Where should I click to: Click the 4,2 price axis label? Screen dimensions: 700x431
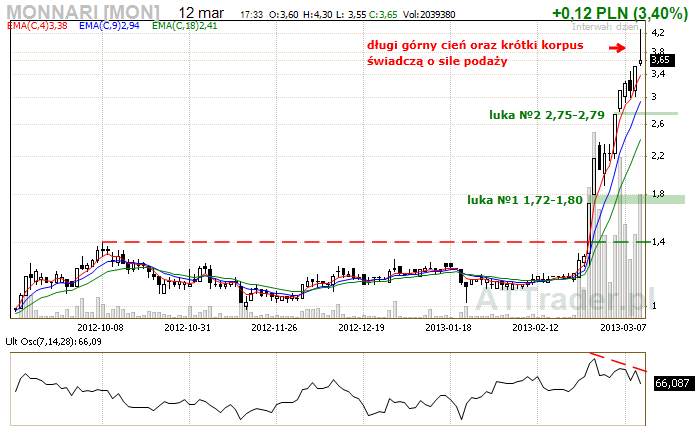[658, 33]
